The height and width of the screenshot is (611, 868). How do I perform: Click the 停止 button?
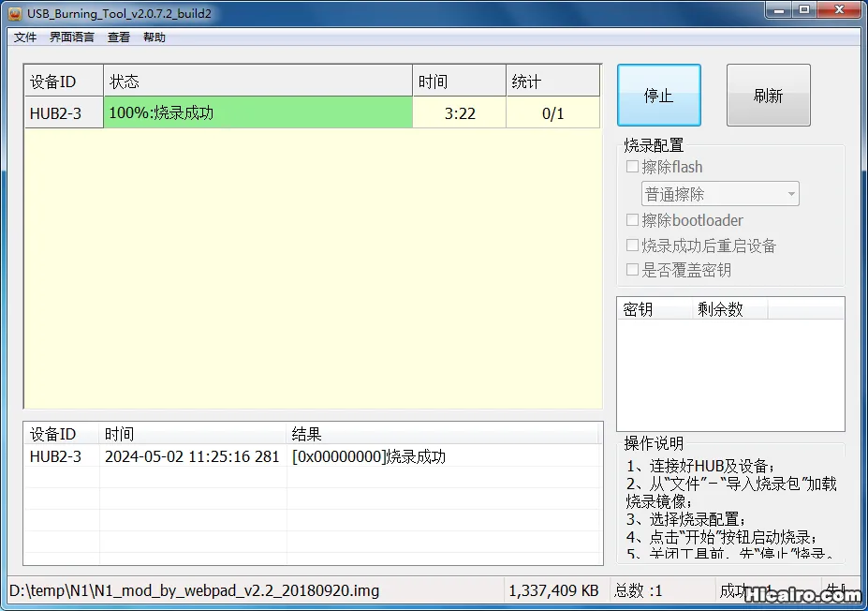659,96
